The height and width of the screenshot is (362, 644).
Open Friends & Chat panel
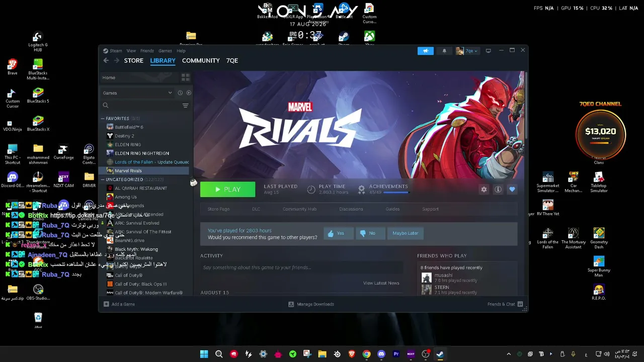tap(505, 304)
